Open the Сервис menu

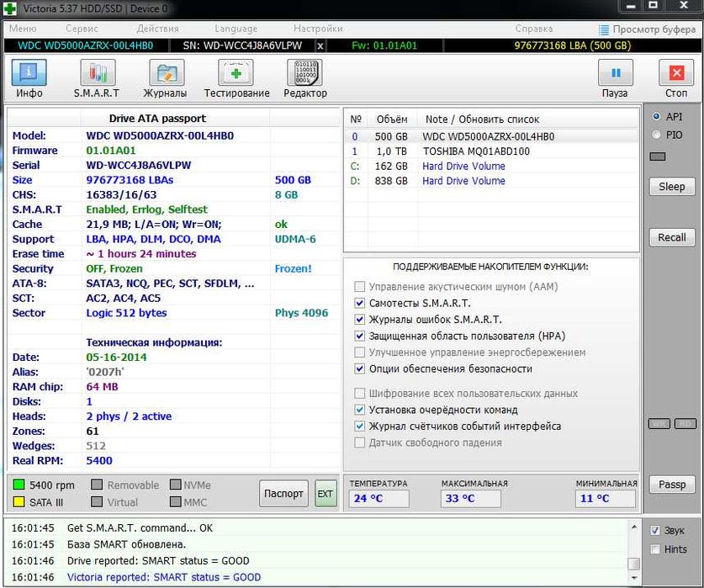point(82,29)
